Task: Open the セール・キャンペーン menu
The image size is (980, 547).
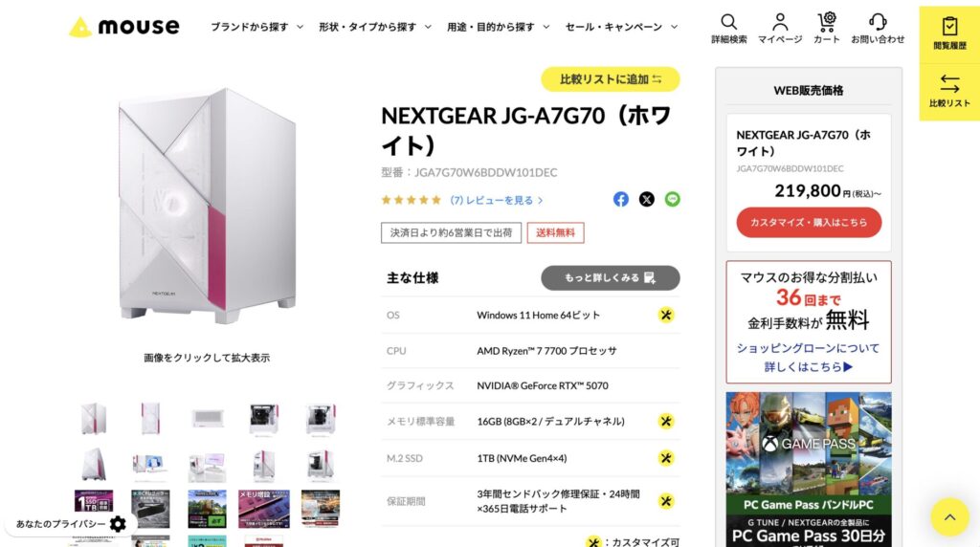Action: tap(621, 27)
